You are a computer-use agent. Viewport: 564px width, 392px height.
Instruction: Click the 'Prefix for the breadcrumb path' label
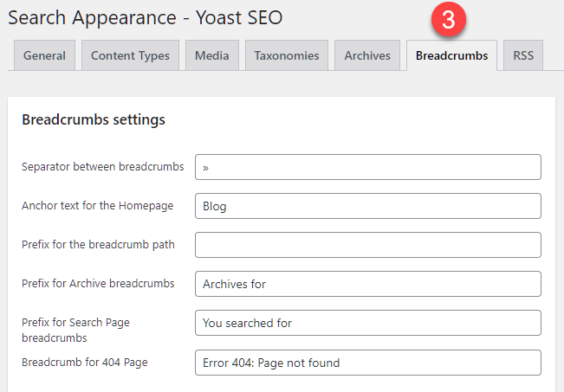point(98,244)
